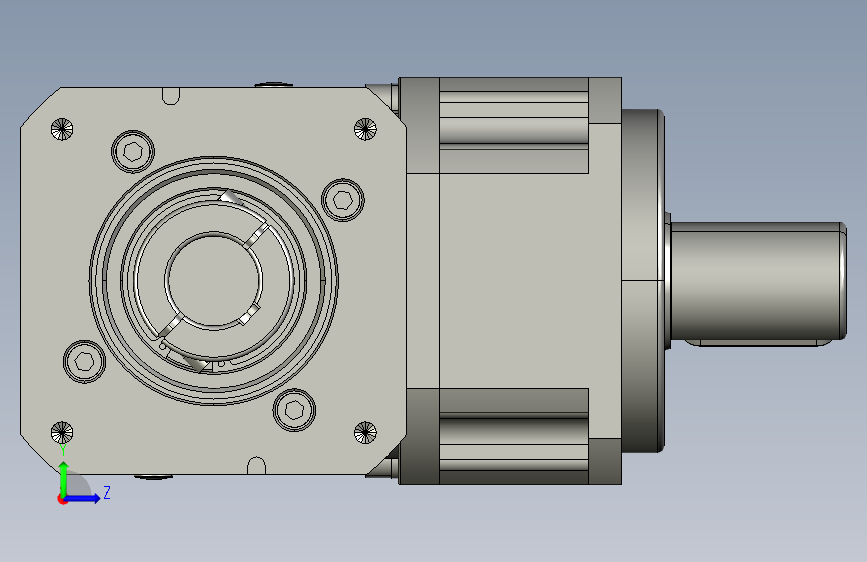867x562 pixels.
Task: Select the slot notch on flange top edge
Action: click(x=171, y=96)
